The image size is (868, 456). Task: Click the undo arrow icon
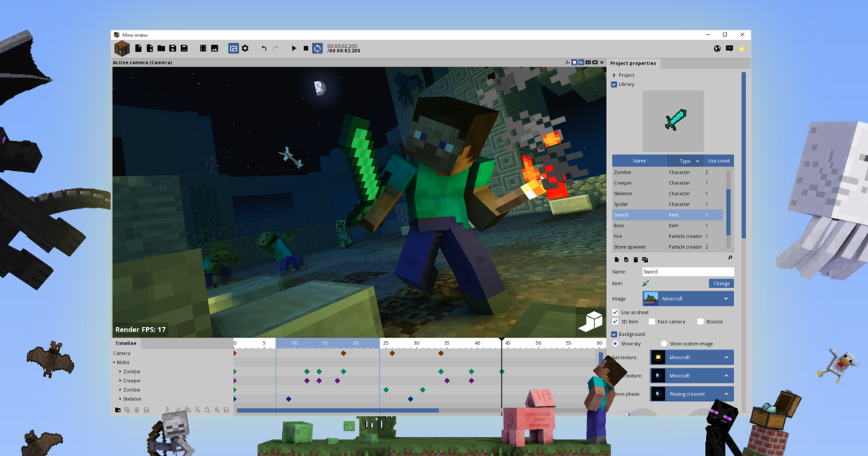264,48
